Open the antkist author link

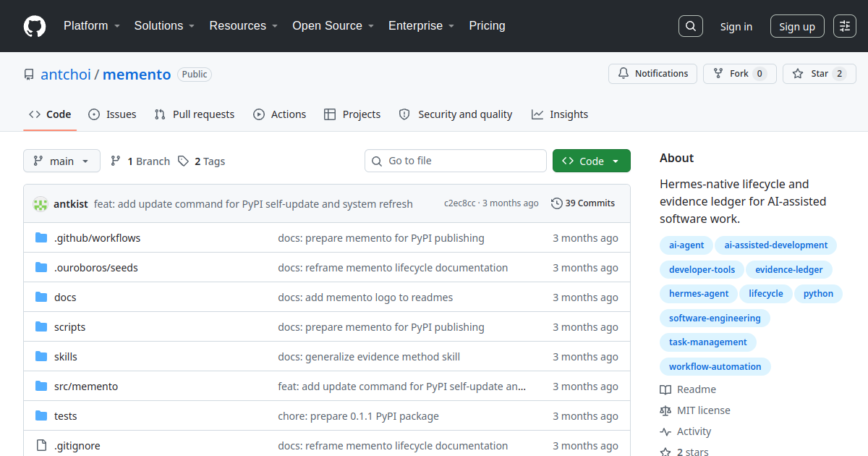(x=71, y=204)
